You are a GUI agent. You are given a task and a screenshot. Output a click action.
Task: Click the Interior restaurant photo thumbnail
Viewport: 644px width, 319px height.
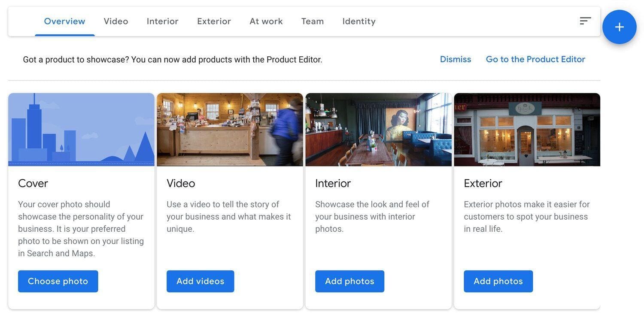point(378,129)
